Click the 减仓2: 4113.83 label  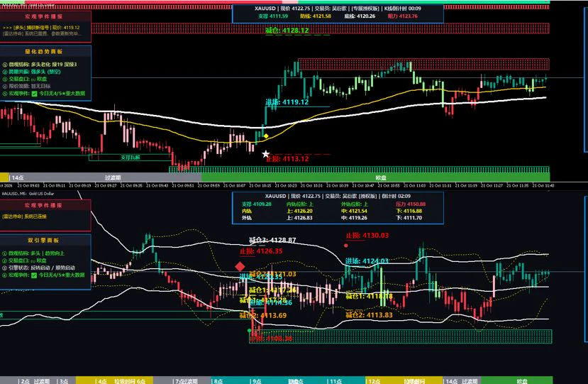pyautogui.click(x=369, y=315)
